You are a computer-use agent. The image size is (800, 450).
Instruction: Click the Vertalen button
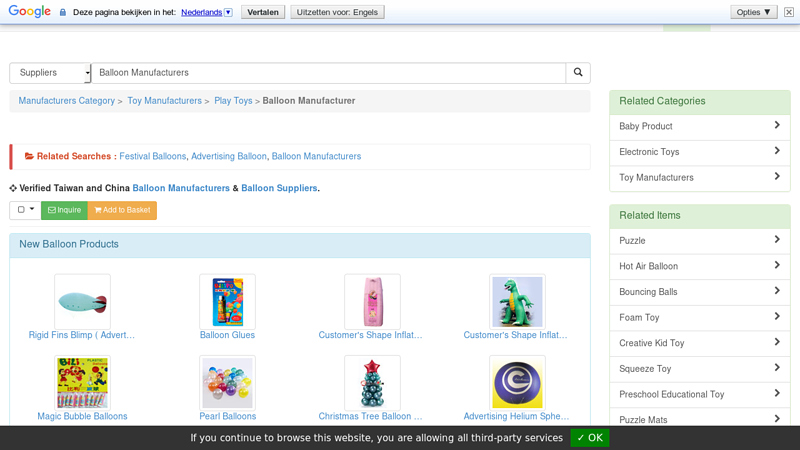pos(263,12)
